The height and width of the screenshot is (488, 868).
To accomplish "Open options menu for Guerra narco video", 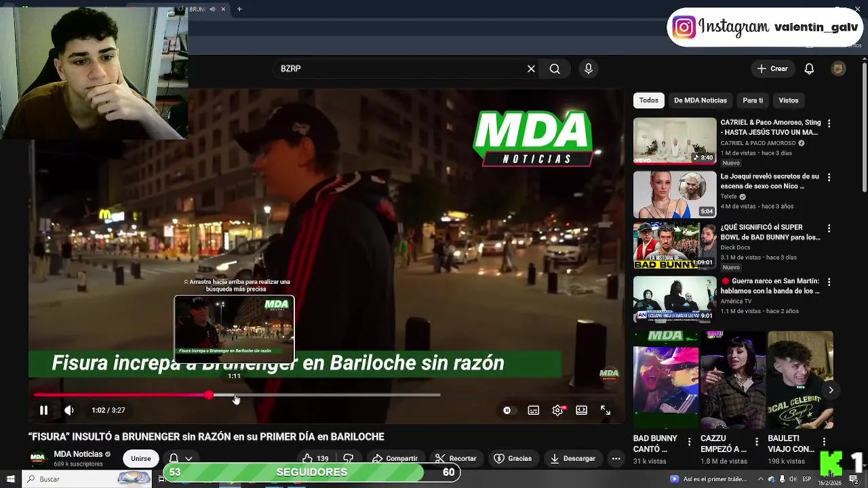I will [829, 281].
